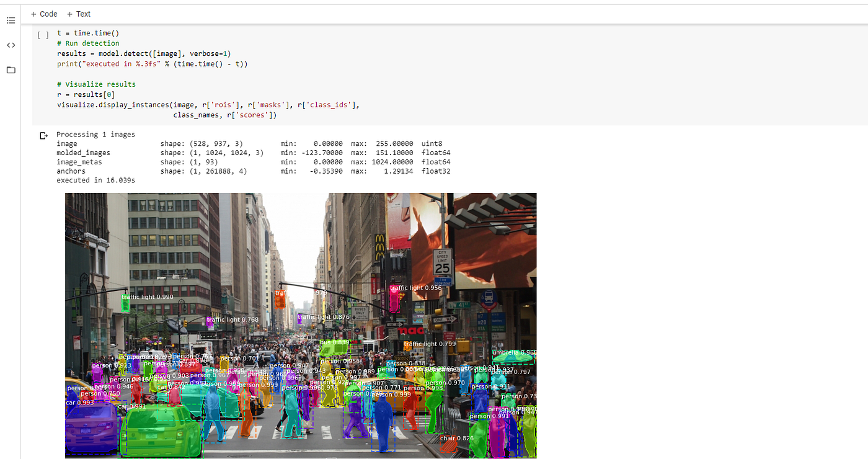This screenshot has height=459, width=868.
Task: Click the # Run detection comment
Action: point(88,43)
